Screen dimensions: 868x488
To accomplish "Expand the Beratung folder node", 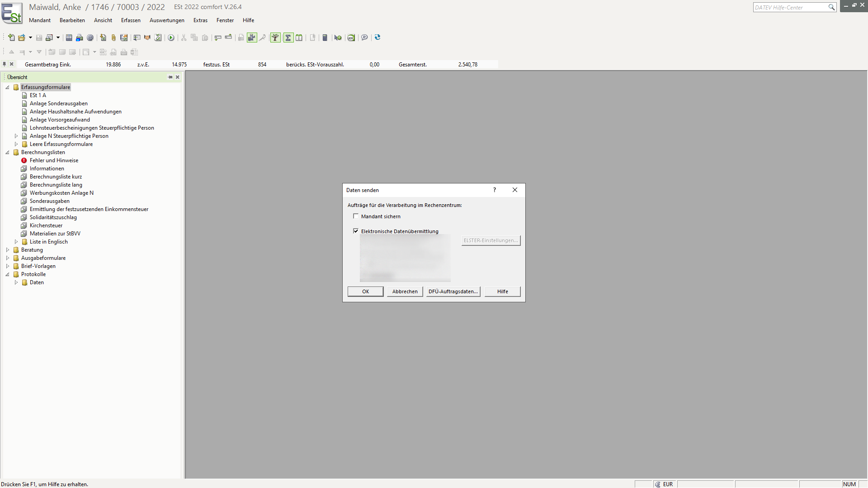I will click(x=8, y=250).
